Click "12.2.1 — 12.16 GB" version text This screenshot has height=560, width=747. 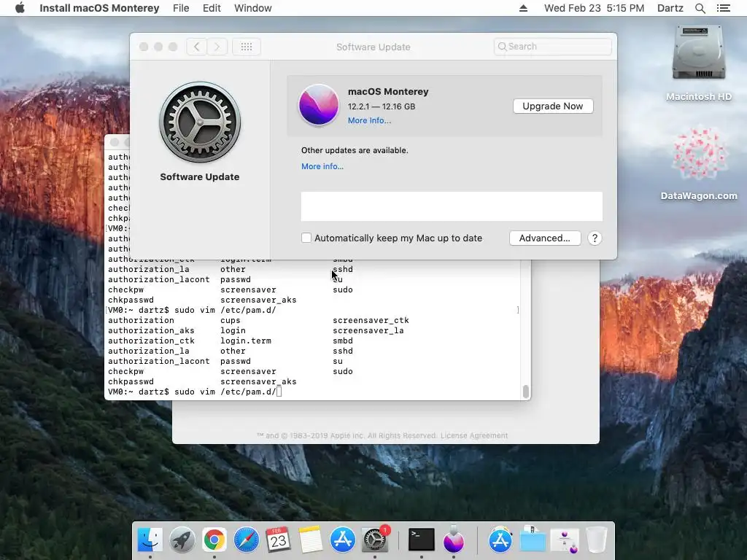[x=382, y=106]
